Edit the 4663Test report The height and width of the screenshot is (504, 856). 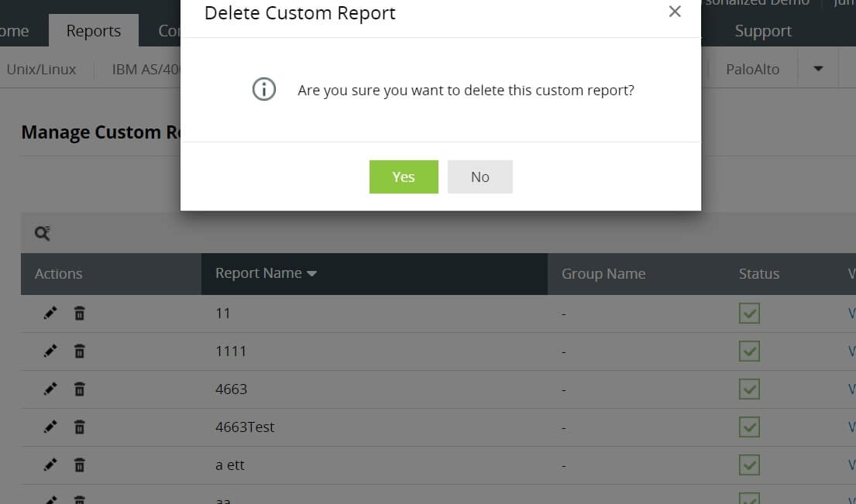coord(50,427)
